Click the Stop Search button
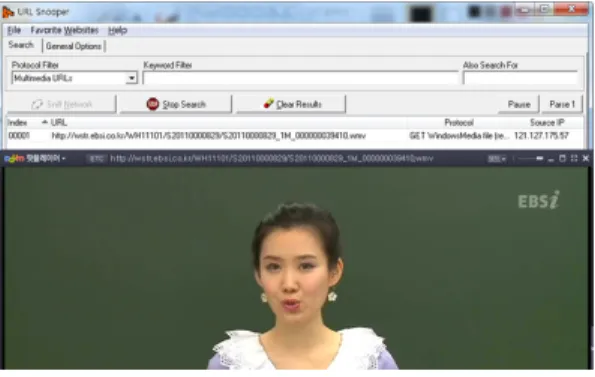This screenshot has height=377, width=595. tap(176, 104)
